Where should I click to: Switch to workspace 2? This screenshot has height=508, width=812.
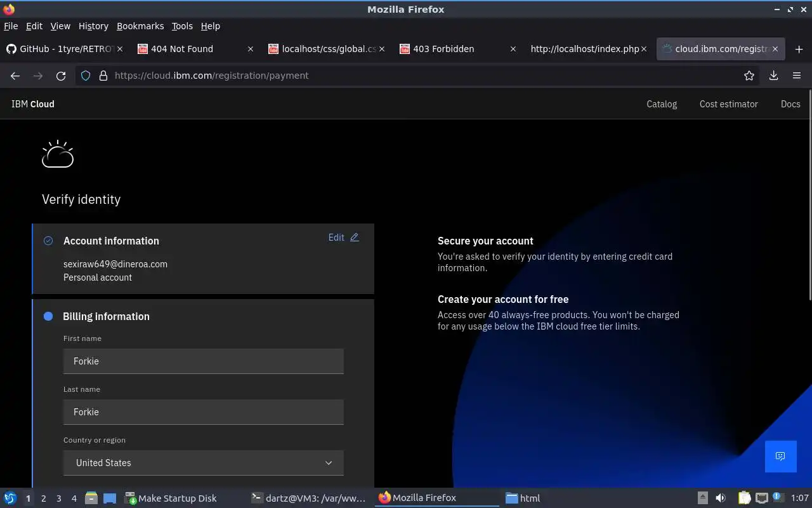(43, 498)
